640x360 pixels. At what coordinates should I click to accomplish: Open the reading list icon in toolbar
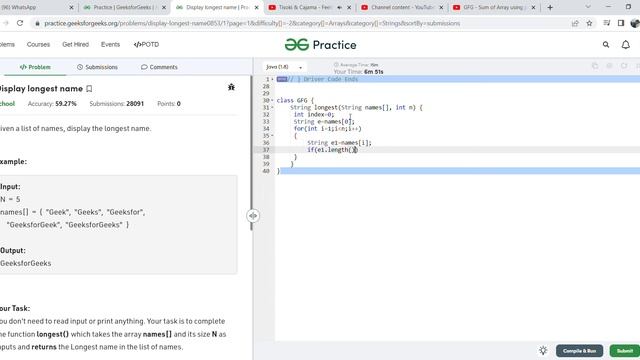point(607,23)
